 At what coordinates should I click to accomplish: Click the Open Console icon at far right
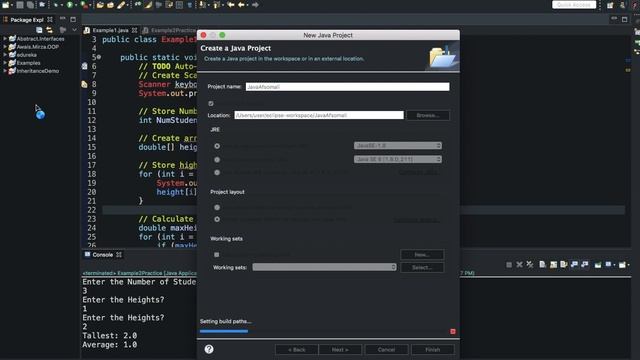622,265
